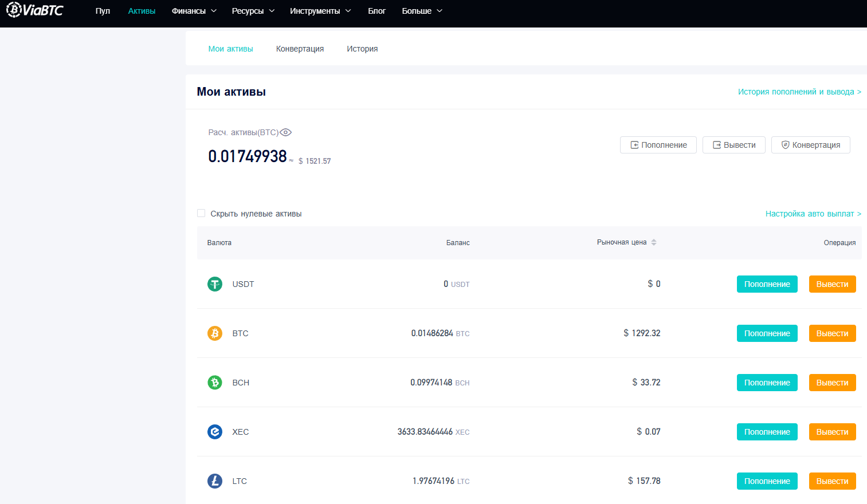
Task: Withdraw XEC using Вывести button
Action: click(833, 432)
